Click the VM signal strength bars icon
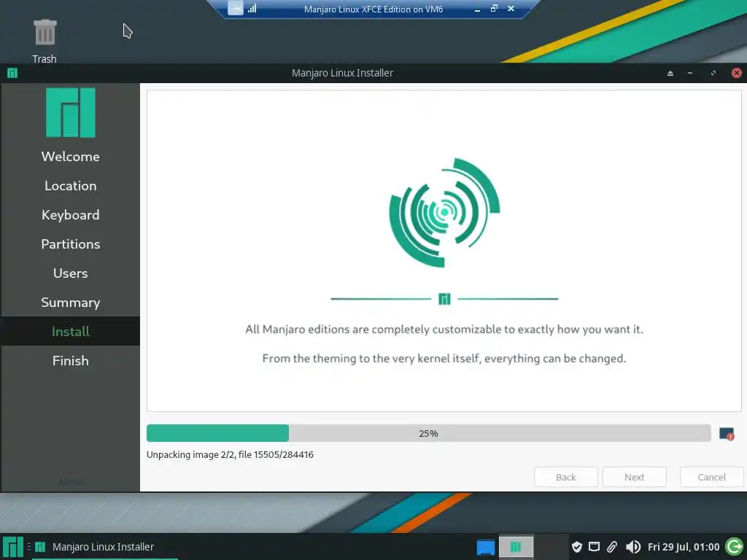Screen dimensions: 747x560 pyautogui.click(x=252, y=8)
